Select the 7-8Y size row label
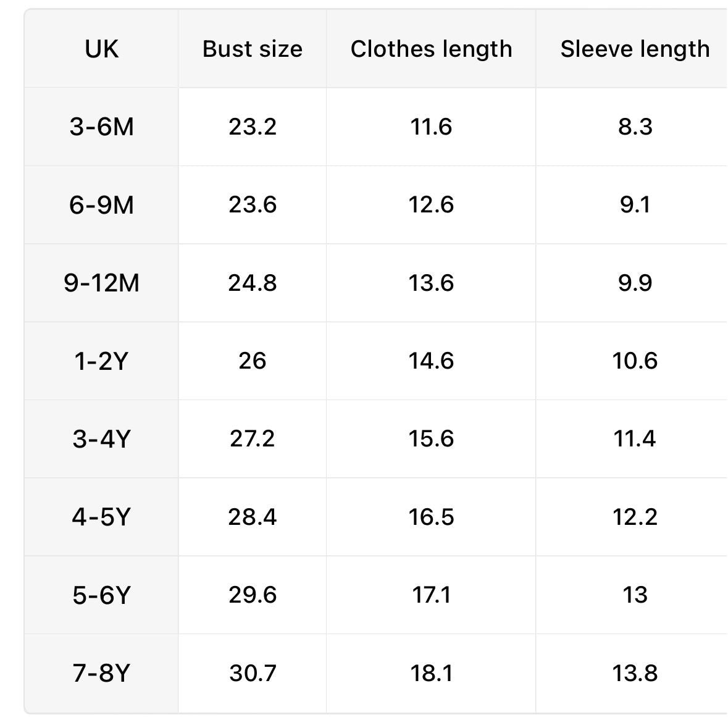The height and width of the screenshot is (720, 728). pos(101,673)
